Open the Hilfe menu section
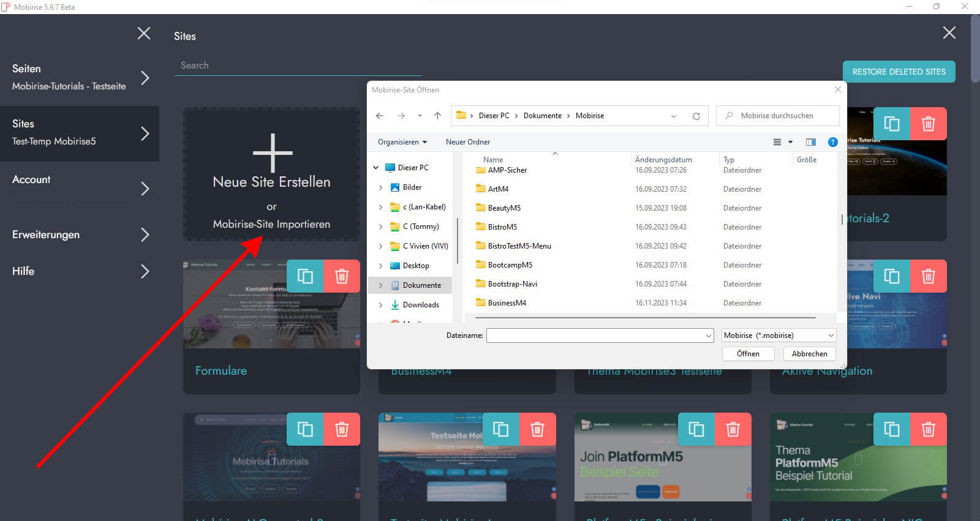The image size is (980, 521). click(x=80, y=271)
